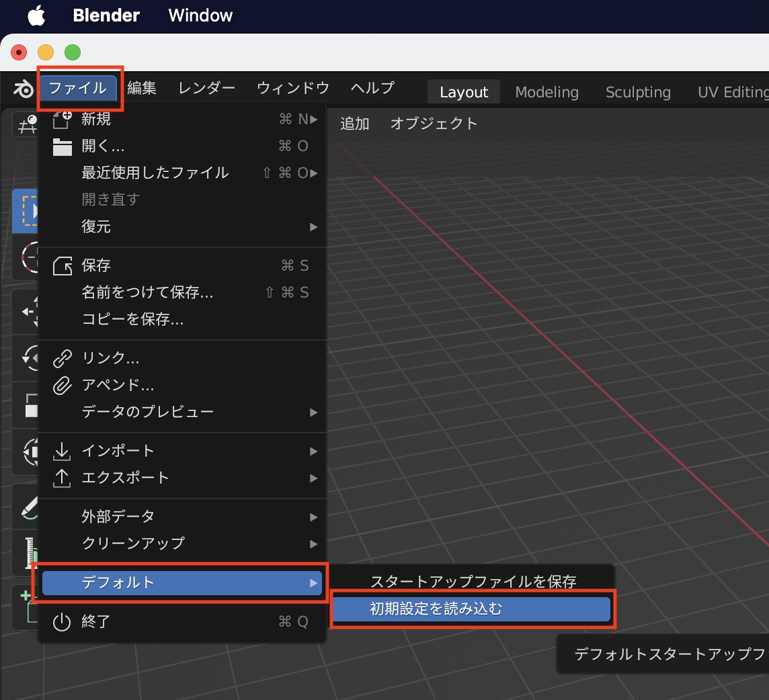Click the Link chain icon
Image resolution: width=769 pixels, height=700 pixels.
(62, 359)
